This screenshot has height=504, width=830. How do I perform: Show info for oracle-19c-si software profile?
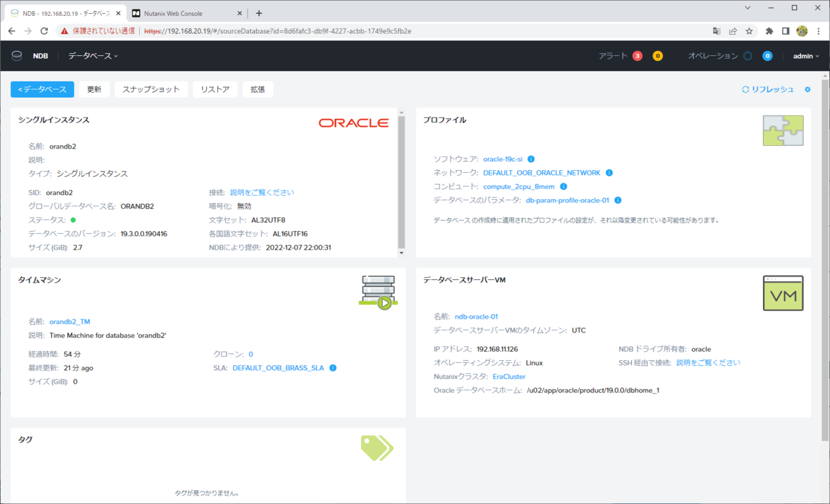point(531,159)
